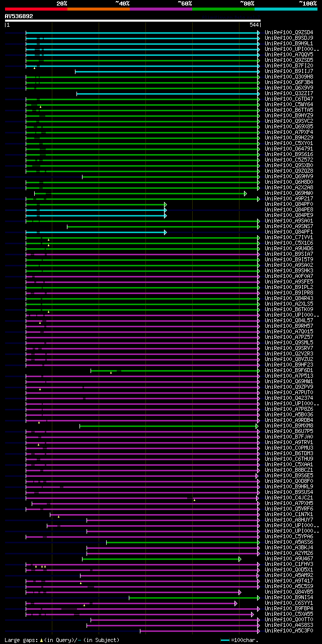Image resolution: width=322 pixels, height=644 pixels.
Task: Select hit label UniRef100_Q9SML5
Action: [289, 343]
